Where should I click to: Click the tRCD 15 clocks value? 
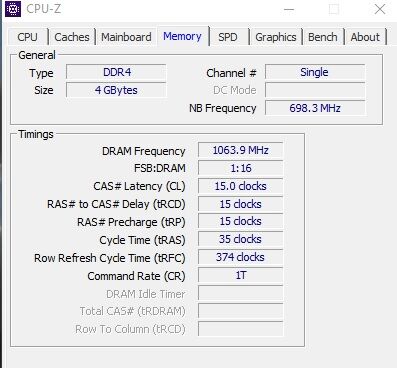tap(240, 204)
